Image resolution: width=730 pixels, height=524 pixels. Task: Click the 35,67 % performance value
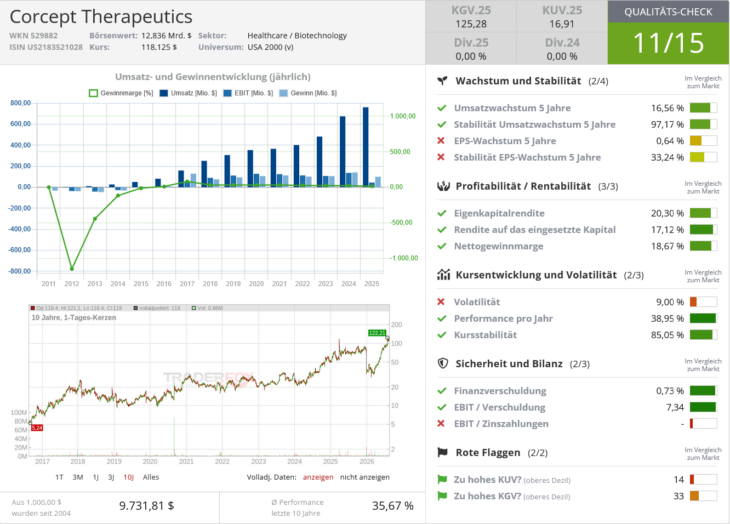point(392,505)
